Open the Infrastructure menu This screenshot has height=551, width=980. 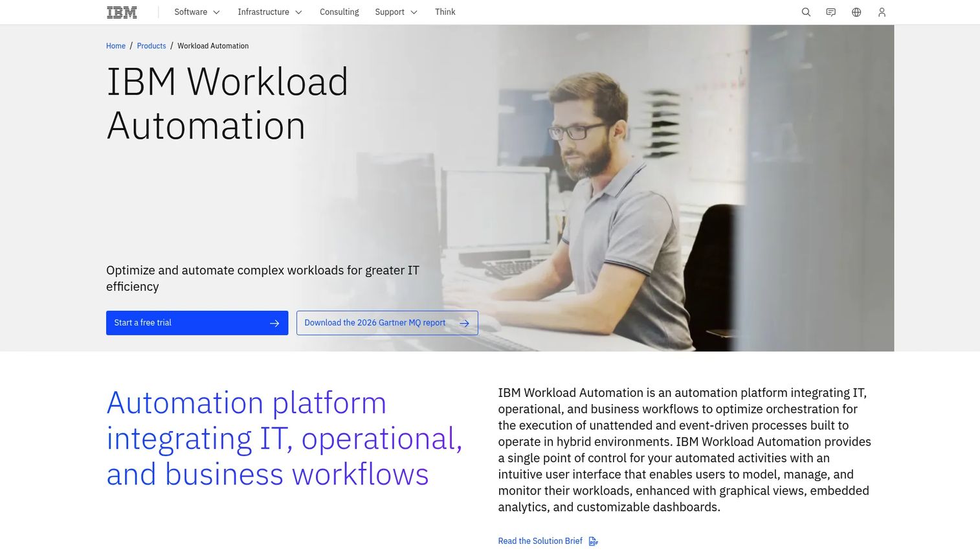(269, 12)
